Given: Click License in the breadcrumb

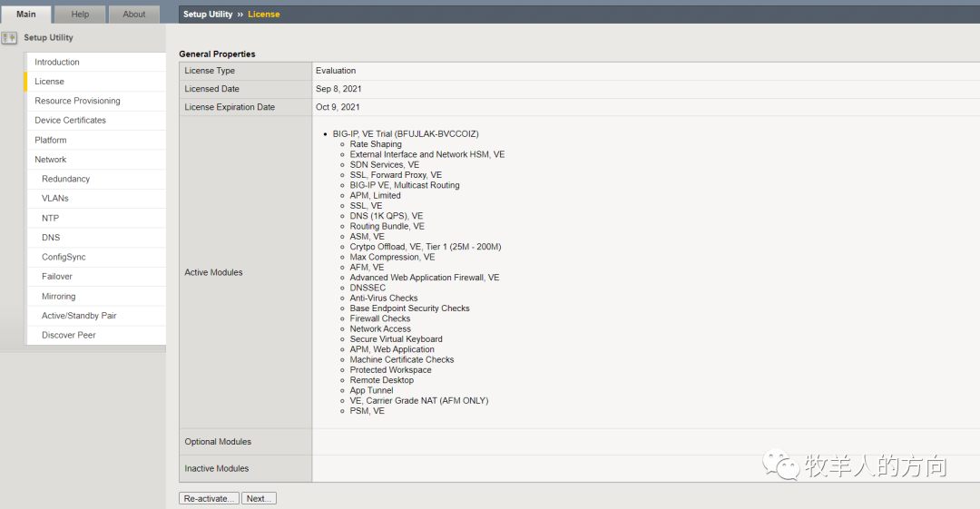Looking at the screenshot, I should 264,14.
